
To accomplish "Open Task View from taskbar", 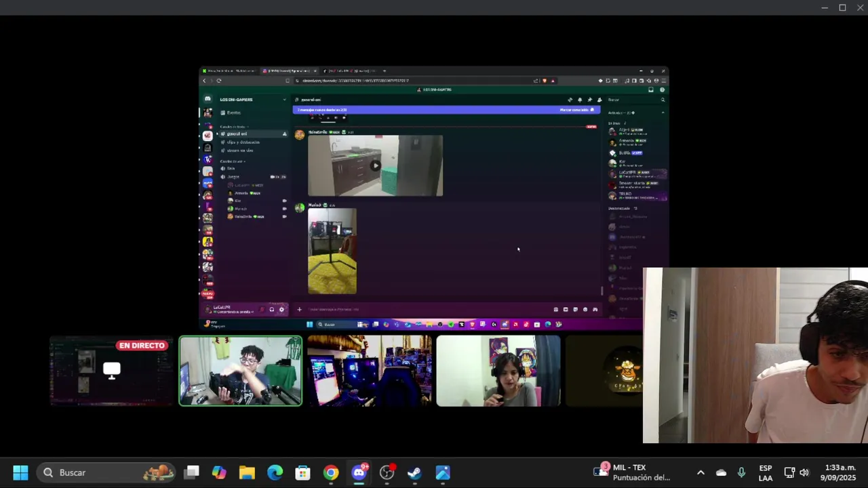I will coord(192,472).
